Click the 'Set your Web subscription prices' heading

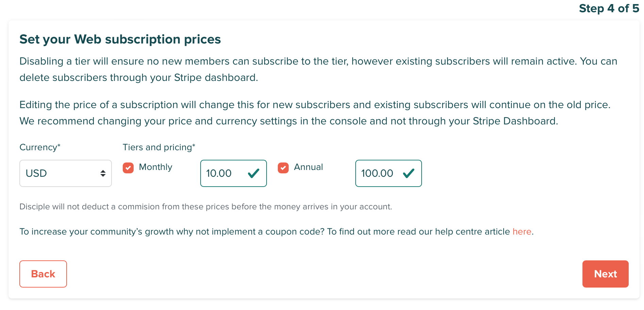tap(120, 39)
